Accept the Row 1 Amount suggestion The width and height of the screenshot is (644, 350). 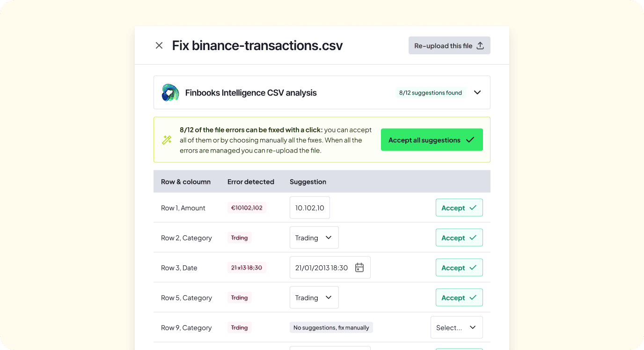pyautogui.click(x=459, y=208)
